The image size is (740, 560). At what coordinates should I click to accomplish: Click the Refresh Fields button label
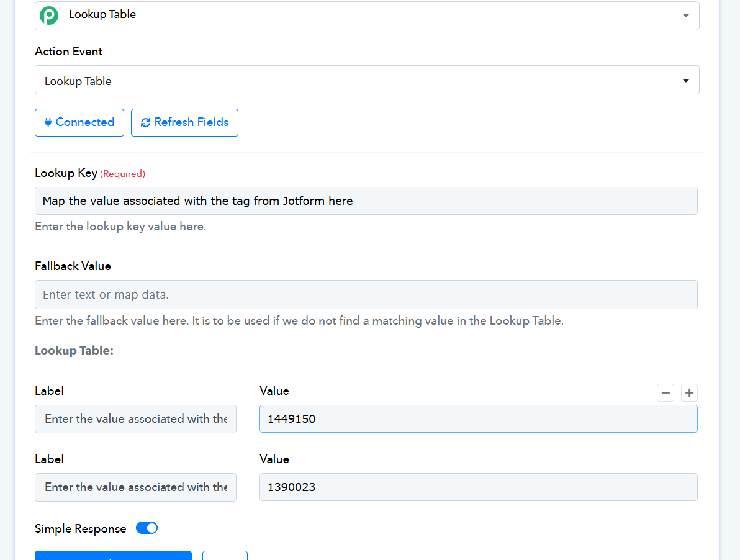(191, 122)
